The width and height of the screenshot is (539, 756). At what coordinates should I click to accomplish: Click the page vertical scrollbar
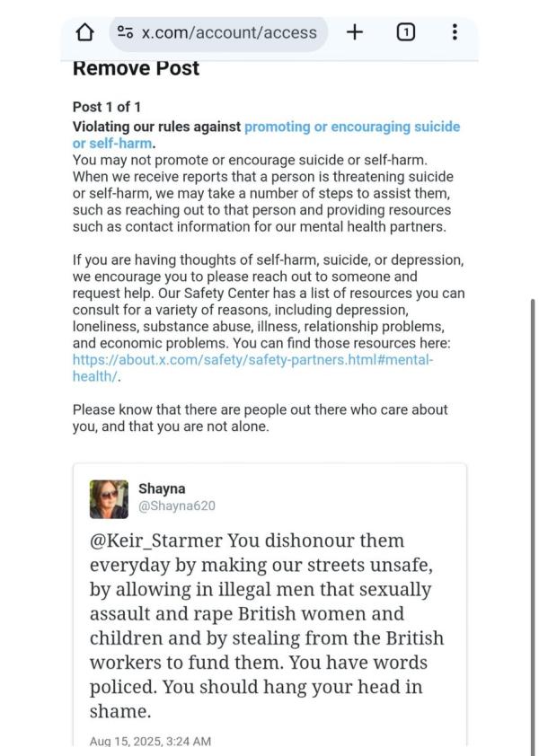[532, 523]
